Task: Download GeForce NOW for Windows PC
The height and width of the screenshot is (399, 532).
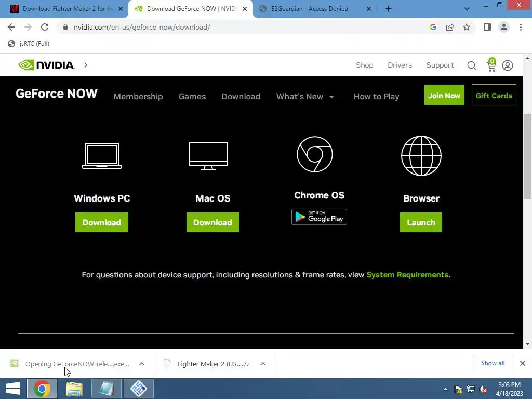Action: point(102,222)
